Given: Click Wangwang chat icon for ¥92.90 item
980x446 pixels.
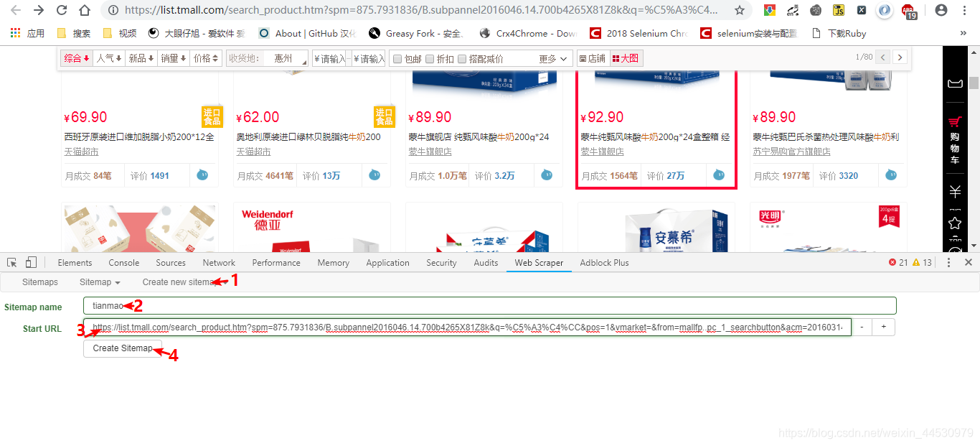Looking at the screenshot, I should pyautogui.click(x=719, y=175).
